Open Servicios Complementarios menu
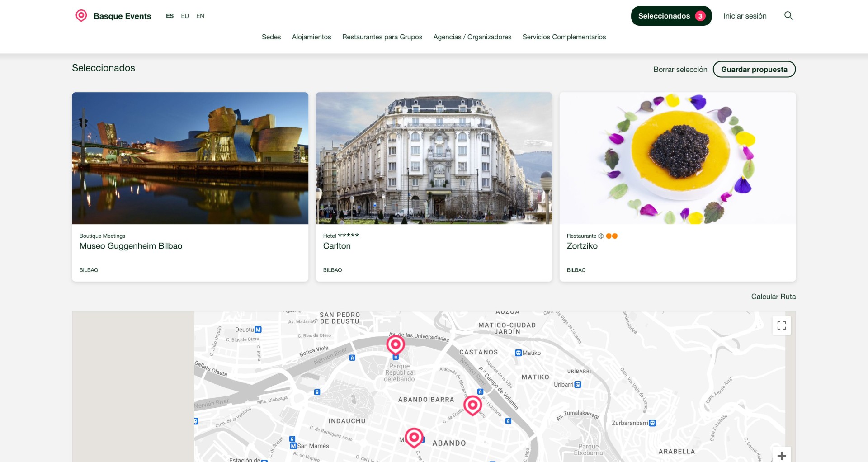 [x=564, y=37]
